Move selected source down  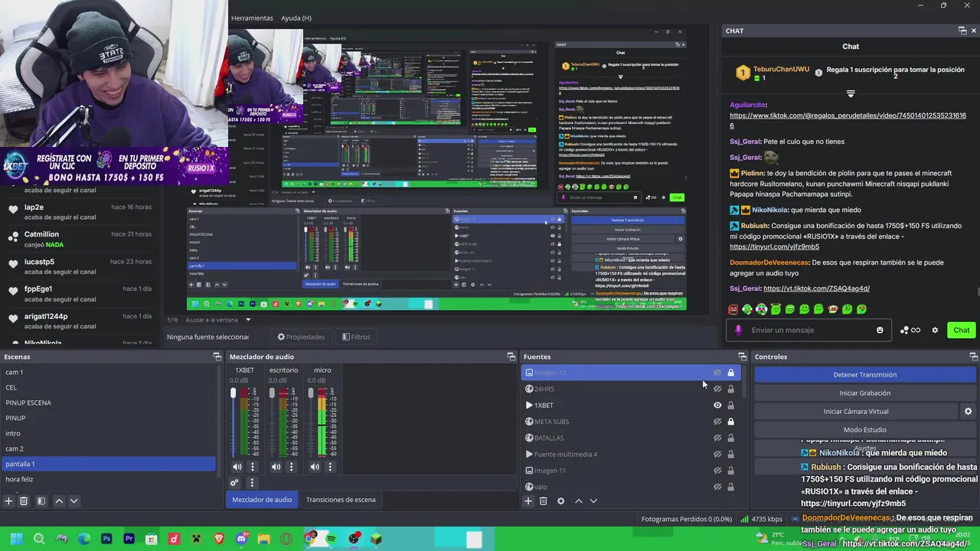(593, 501)
